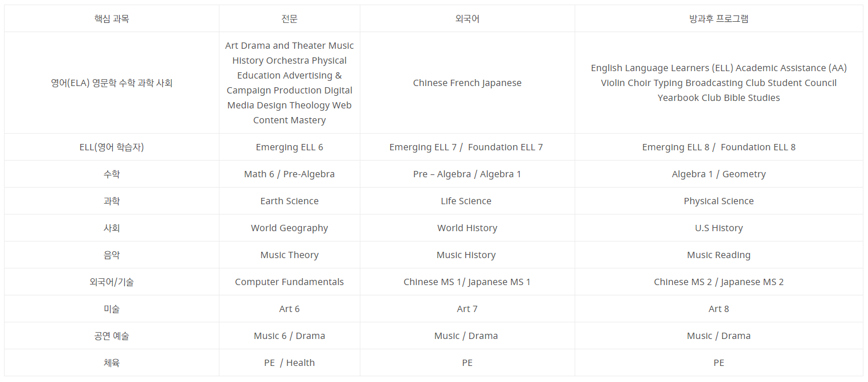Click the PE / Health cell
The height and width of the screenshot is (382, 868).
[x=289, y=362]
